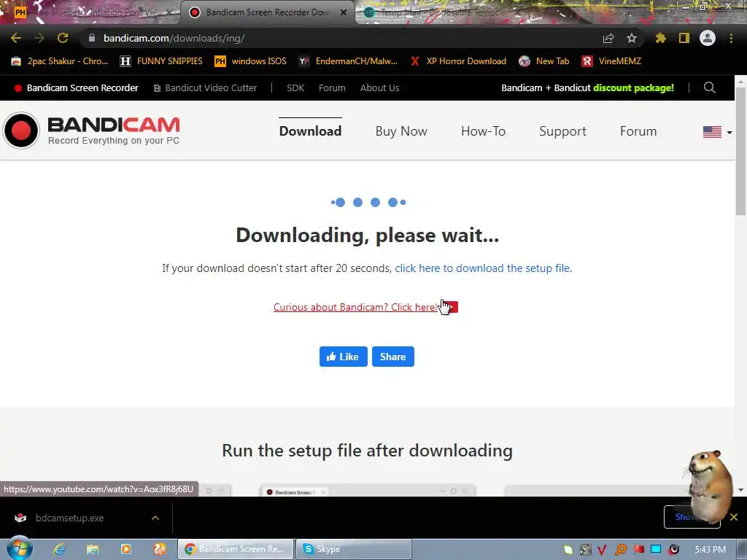Click the Bandicam Chrome taskbar button
Image resolution: width=747 pixels, height=560 pixels.
(236, 549)
